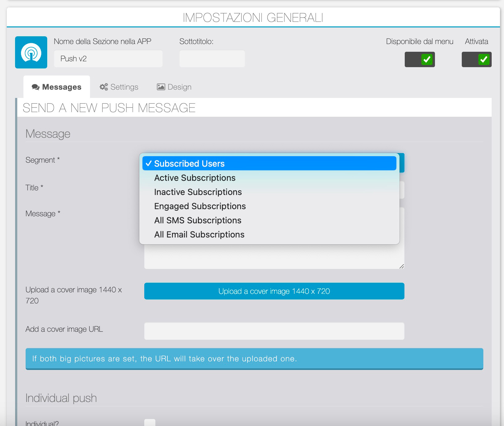Pick Inactive Subscriptions segment option
Image resolution: width=504 pixels, height=426 pixels.
pyautogui.click(x=198, y=192)
